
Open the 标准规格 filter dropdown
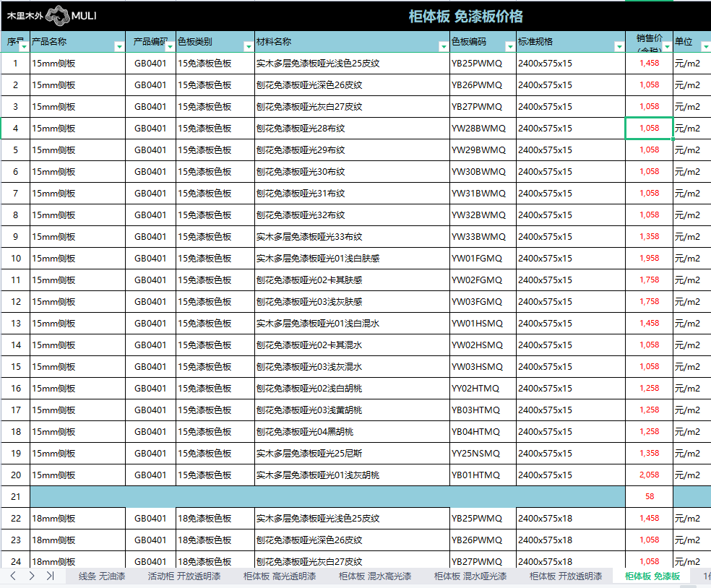click(x=619, y=46)
